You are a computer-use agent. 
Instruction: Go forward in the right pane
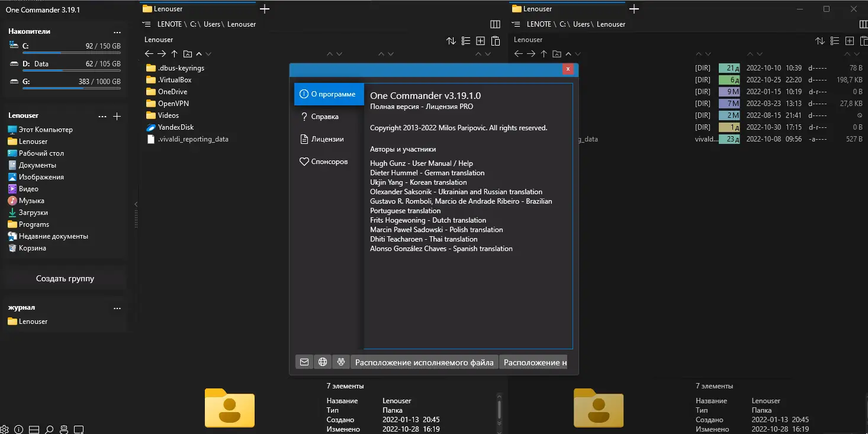[531, 54]
